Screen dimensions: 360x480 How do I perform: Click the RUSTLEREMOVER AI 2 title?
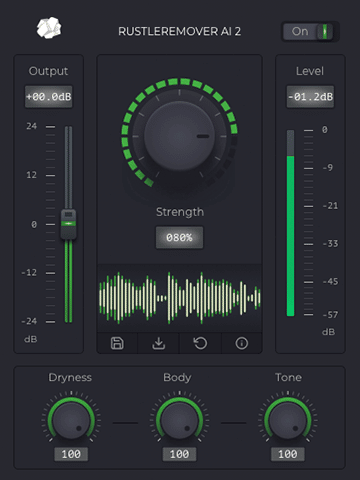[179, 31]
